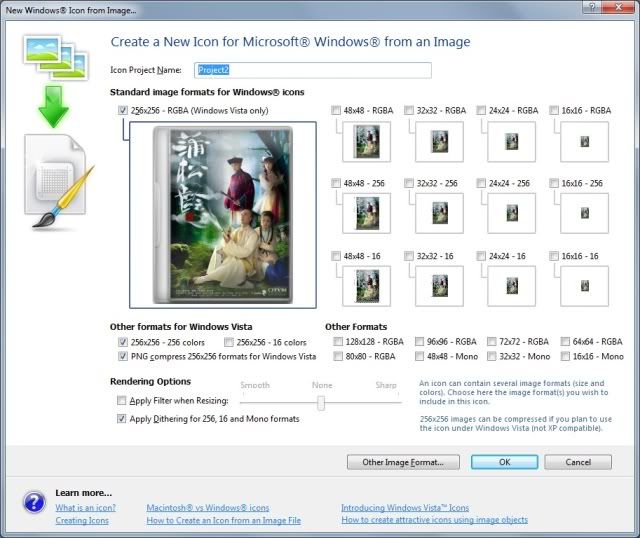Click the 48x48 - 256 preview thumbnail
640x538 pixels.
click(x=367, y=213)
